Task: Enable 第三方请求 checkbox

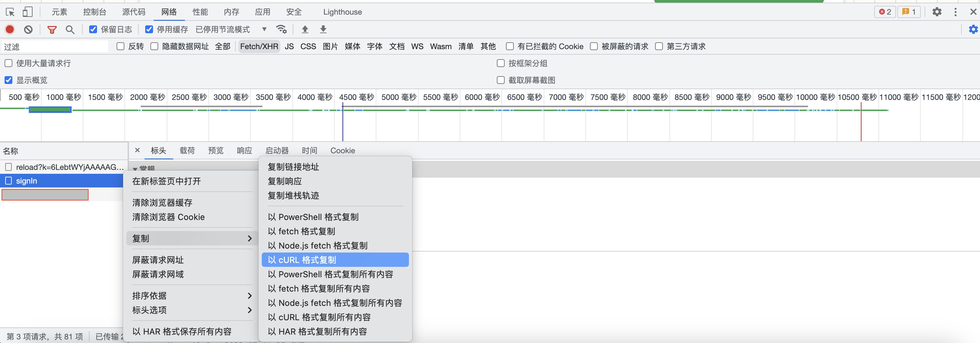Action: click(659, 47)
